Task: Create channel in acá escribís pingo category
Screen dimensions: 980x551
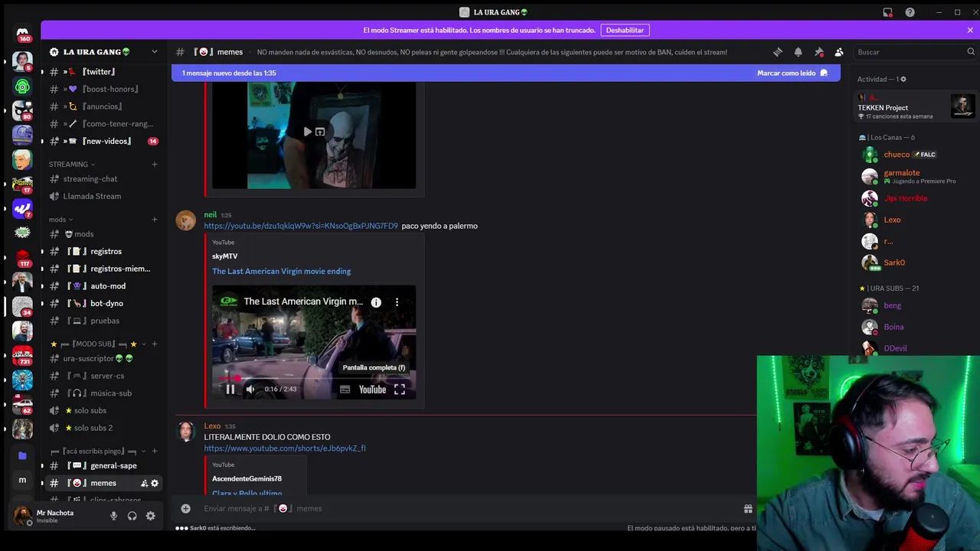Action: coord(154,452)
